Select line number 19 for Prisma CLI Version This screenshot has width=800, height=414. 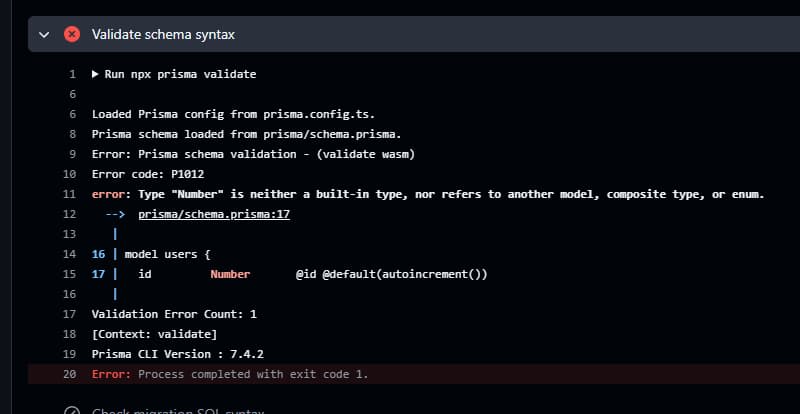coord(69,354)
